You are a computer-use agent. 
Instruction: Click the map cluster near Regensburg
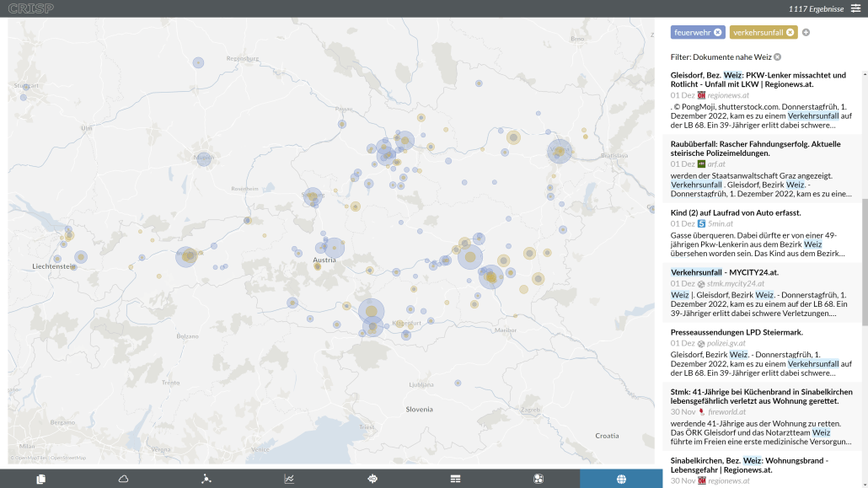(198, 62)
